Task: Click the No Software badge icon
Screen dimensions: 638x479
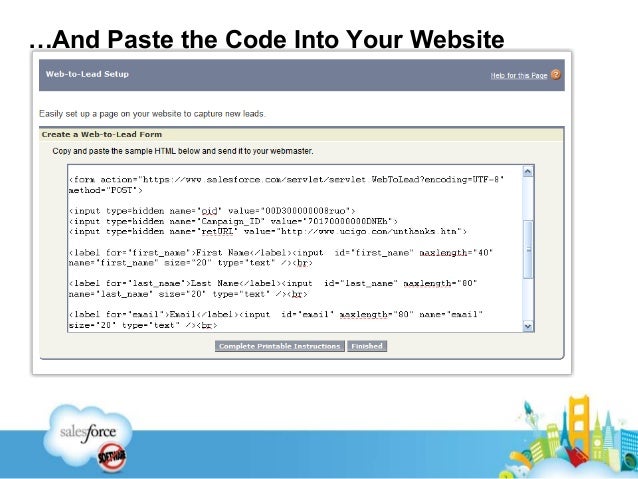Action: tap(112, 457)
